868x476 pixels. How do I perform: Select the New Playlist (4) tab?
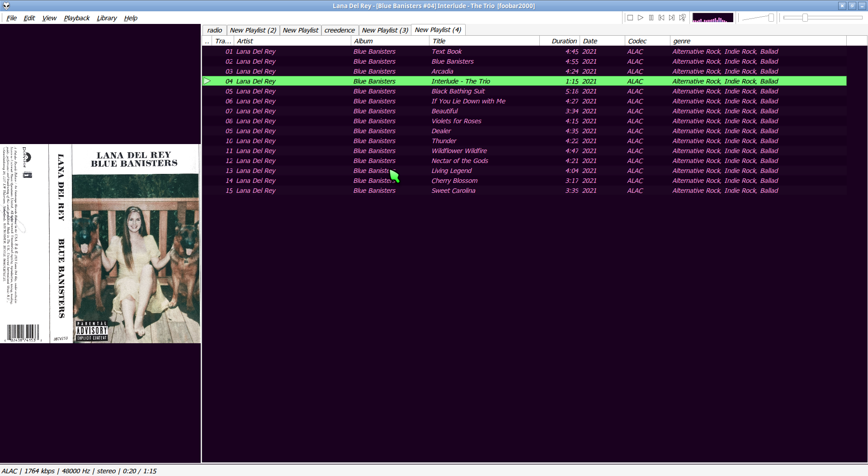(438, 30)
